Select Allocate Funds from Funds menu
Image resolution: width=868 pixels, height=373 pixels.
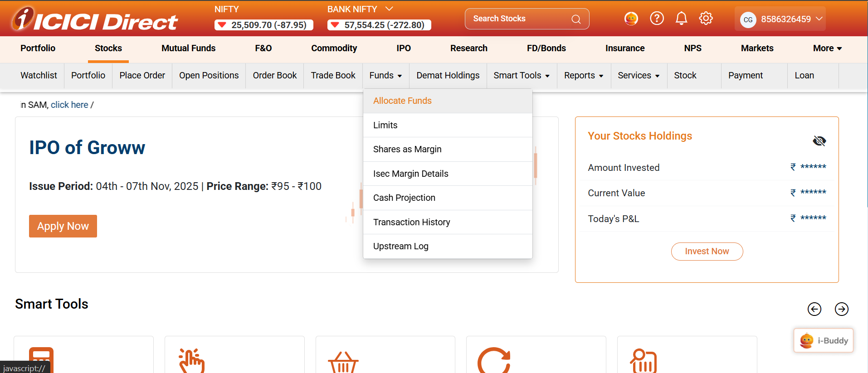402,101
